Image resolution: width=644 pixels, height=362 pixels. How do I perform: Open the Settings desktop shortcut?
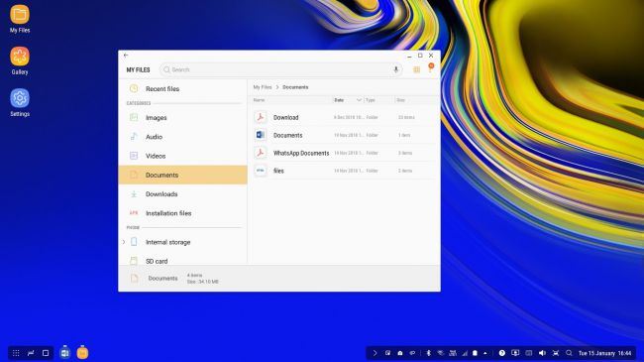pyautogui.click(x=20, y=102)
